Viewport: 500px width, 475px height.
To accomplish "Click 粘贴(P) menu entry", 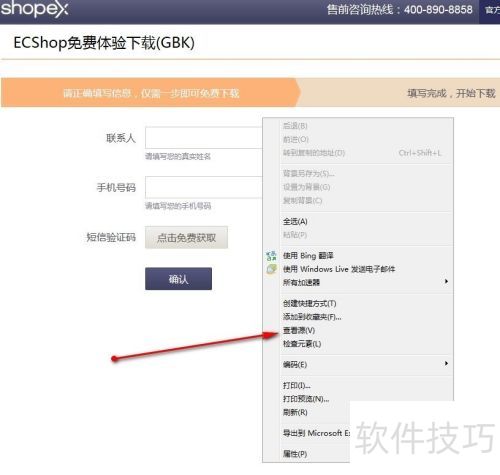I will tap(295, 235).
